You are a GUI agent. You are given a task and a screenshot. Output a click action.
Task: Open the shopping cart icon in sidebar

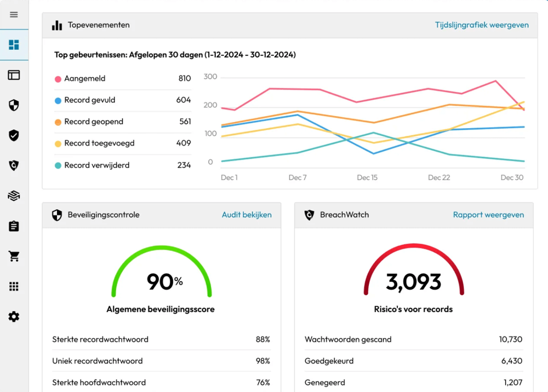pyautogui.click(x=14, y=256)
